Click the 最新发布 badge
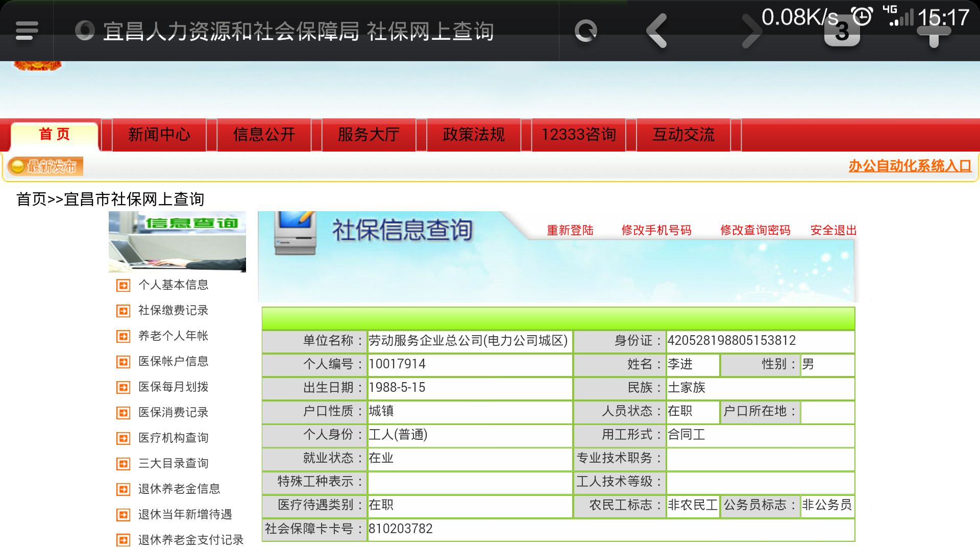 tap(45, 166)
